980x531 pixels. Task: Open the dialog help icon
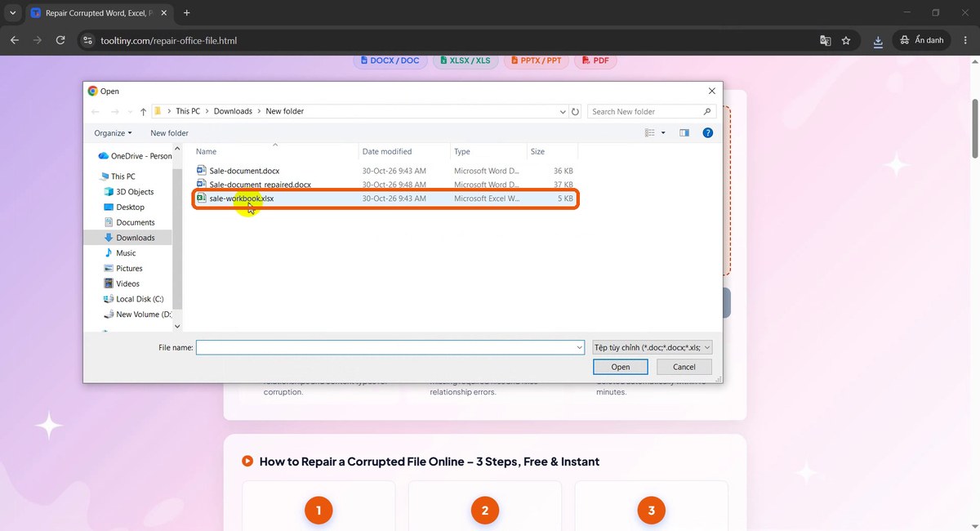coord(708,132)
